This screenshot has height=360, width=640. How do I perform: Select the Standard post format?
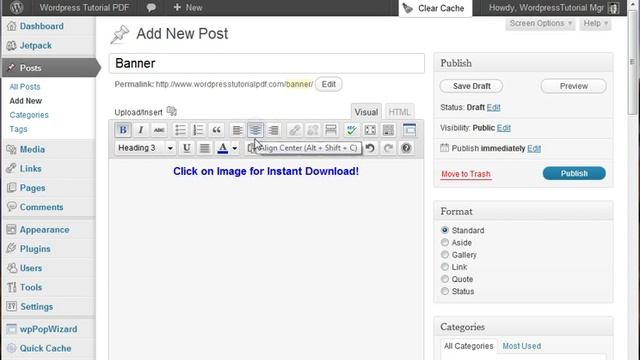point(445,230)
